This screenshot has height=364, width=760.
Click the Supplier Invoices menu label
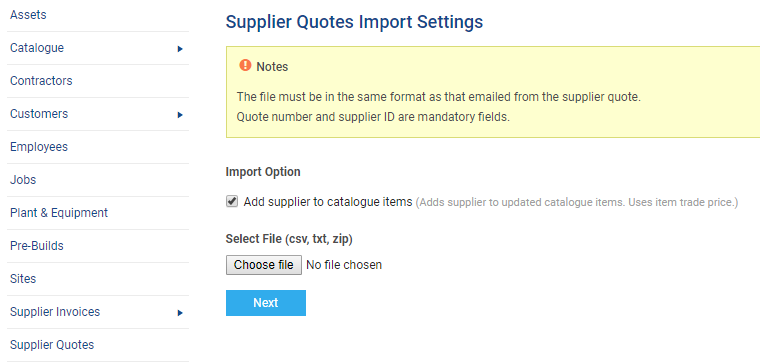(x=55, y=312)
